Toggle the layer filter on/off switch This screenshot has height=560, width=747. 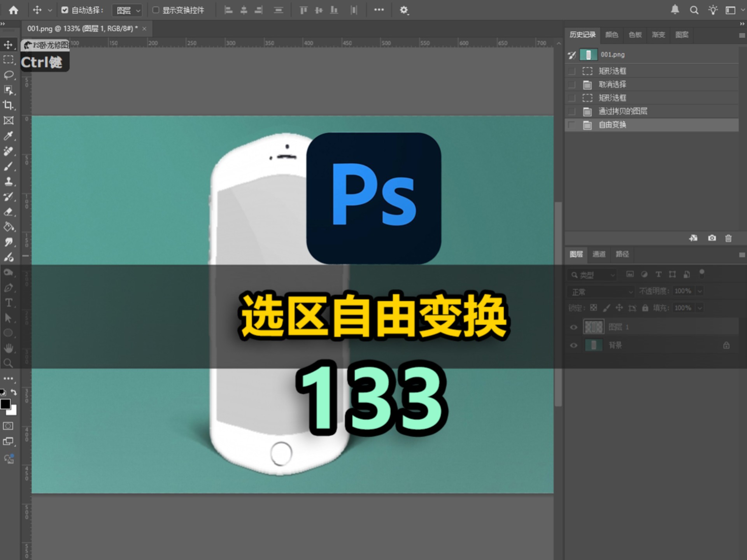(x=702, y=274)
